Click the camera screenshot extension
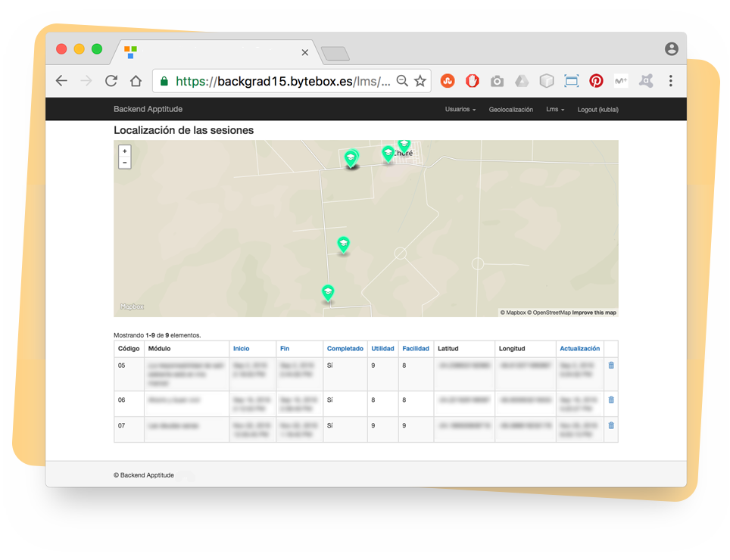This screenshot has height=560, width=730. coord(497,82)
